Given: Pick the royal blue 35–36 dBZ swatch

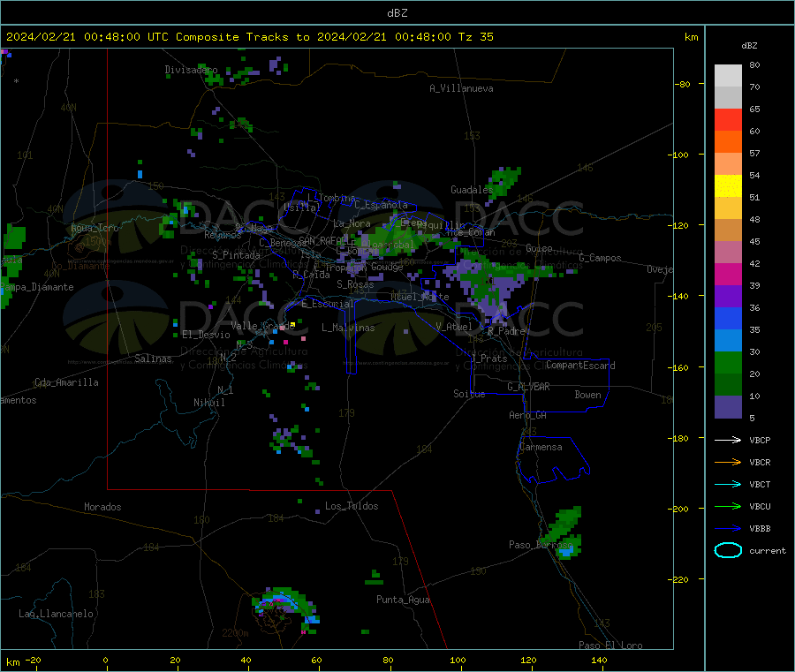Looking at the screenshot, I should (728, 319).
